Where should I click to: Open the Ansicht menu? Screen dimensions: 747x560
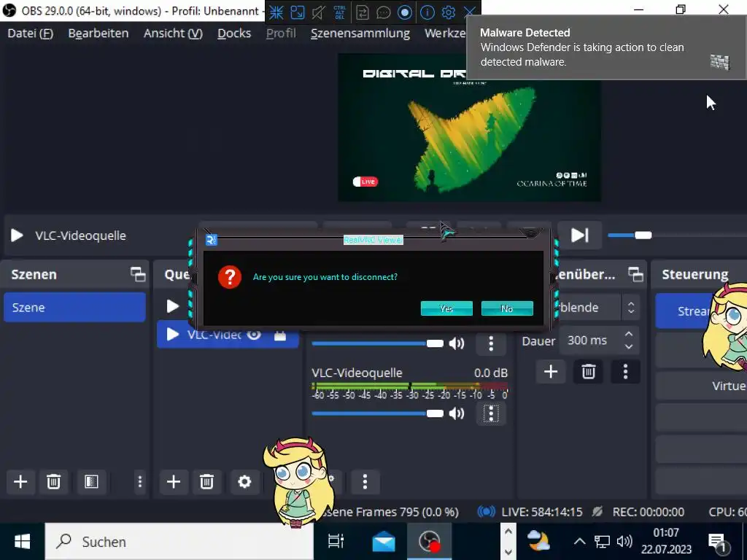click(x=173, y=34)
